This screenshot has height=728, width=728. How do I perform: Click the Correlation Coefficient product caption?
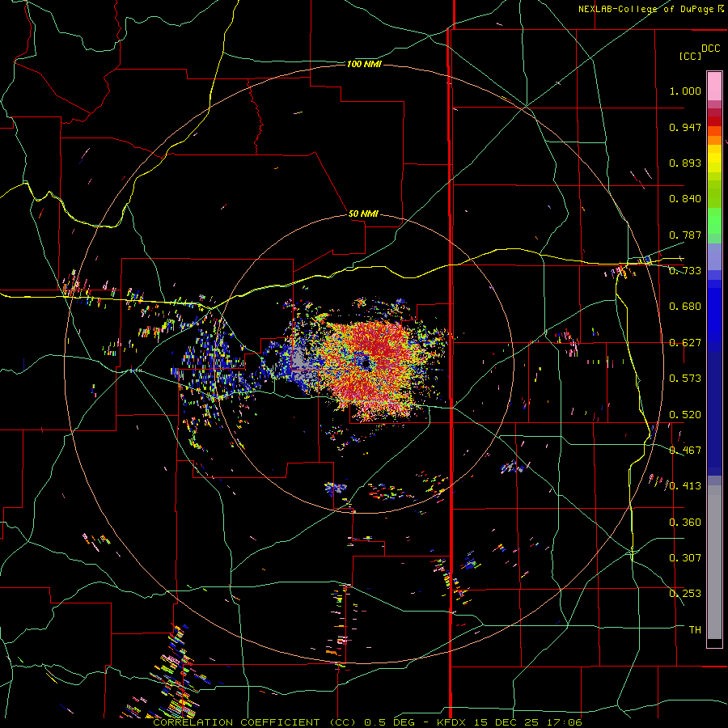[x=367, y=722]
